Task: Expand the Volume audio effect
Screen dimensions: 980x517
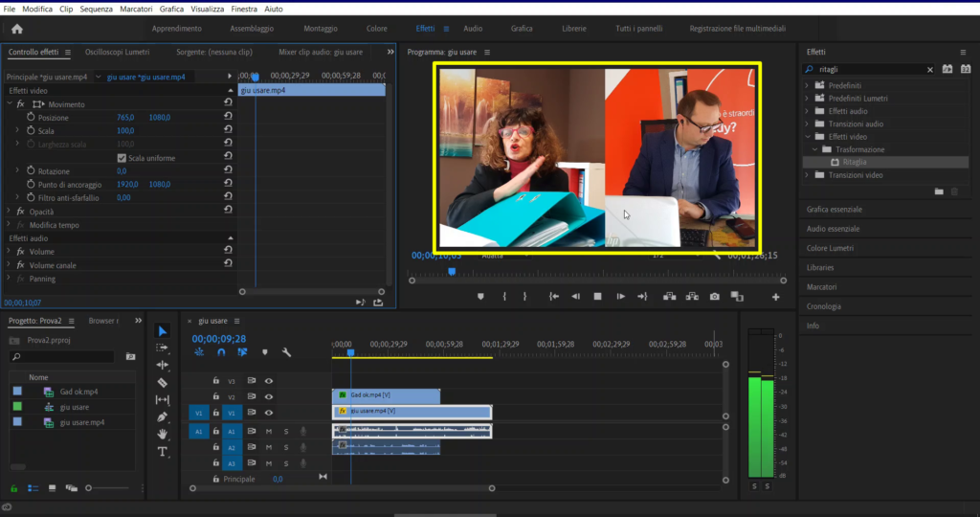Action: coord(9,251)
